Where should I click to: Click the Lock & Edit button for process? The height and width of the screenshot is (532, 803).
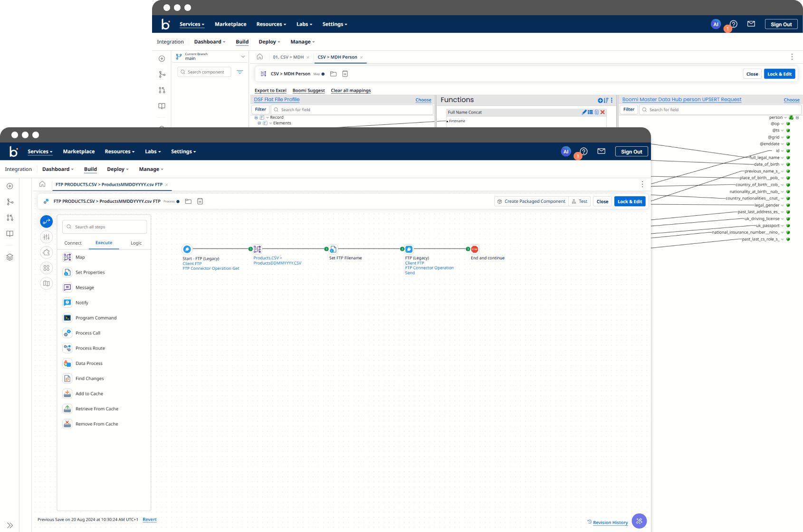[630, 201]
